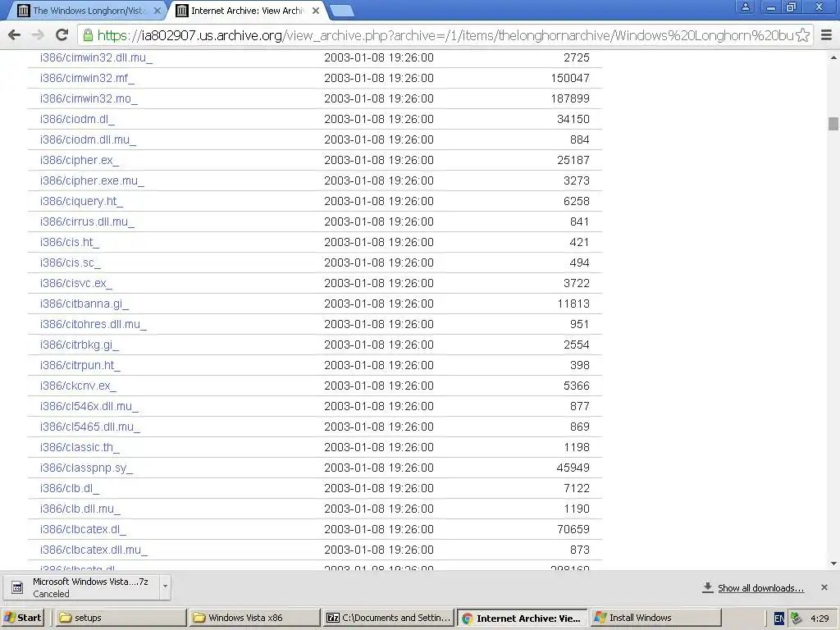Image resolution: width=840 pixels, height=630 pixels.
Task: Open the Windows Start button
Action: tap(22, 618)
